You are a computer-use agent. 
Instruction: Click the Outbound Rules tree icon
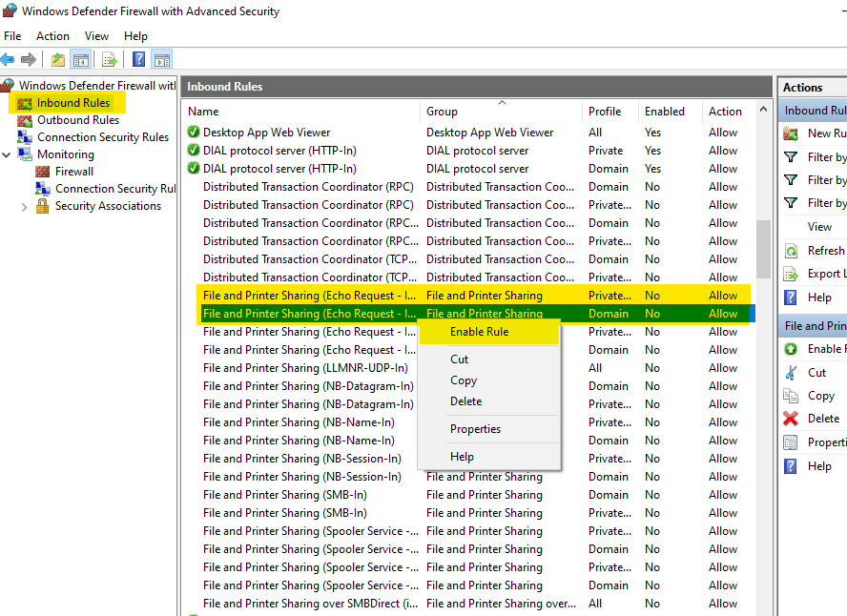[24, 120]
